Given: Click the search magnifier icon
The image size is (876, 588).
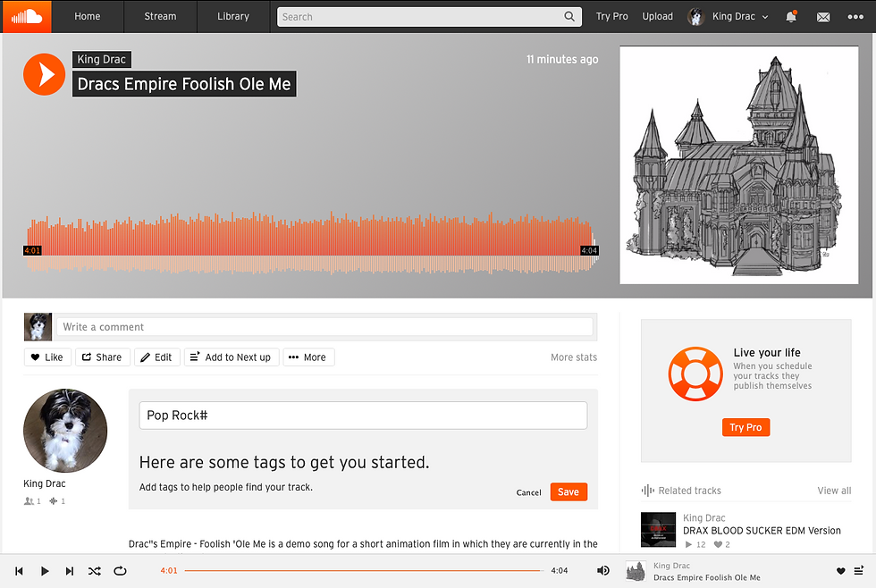Looking at the screenshot, I should point(569,17).
